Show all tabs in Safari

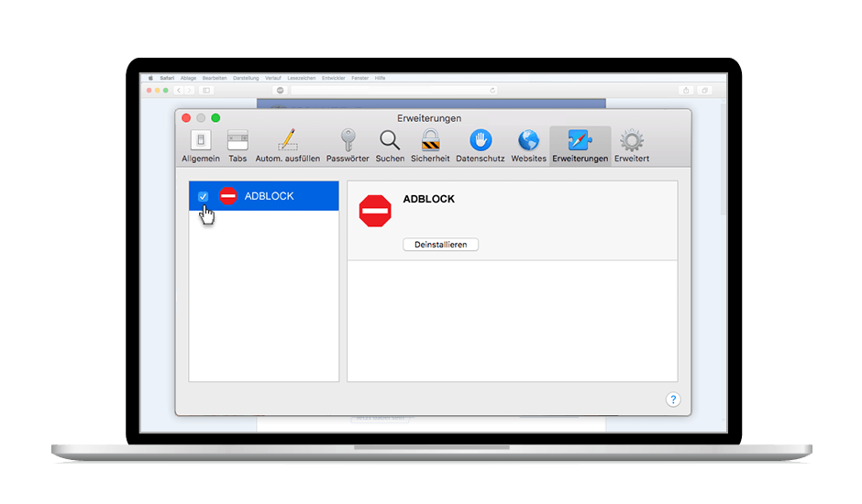click(705, 90)
